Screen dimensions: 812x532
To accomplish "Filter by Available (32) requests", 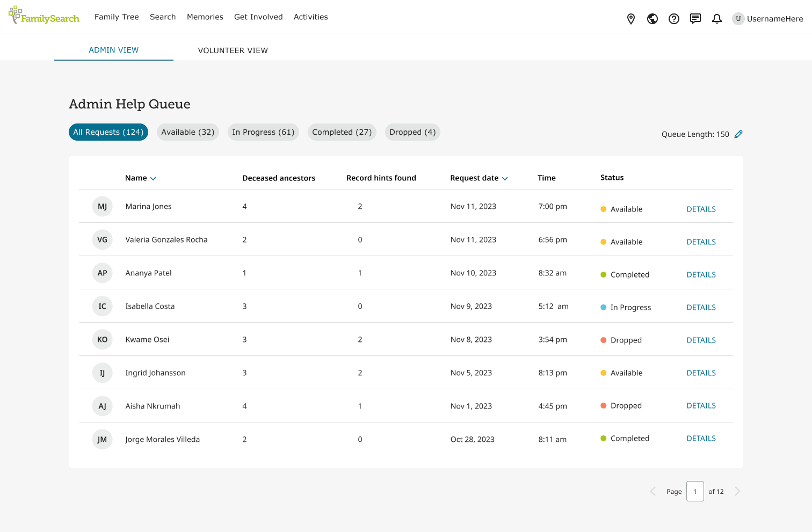I will 187,132.
